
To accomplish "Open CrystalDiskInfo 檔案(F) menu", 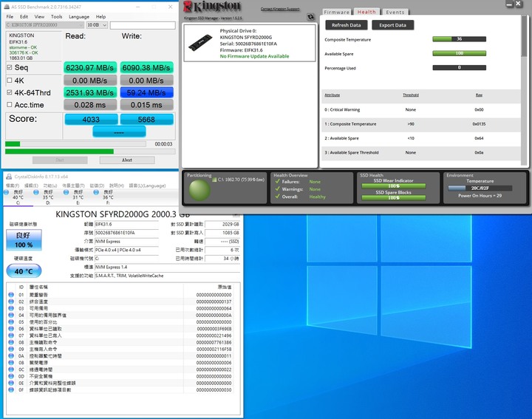I will pos(13,185).
